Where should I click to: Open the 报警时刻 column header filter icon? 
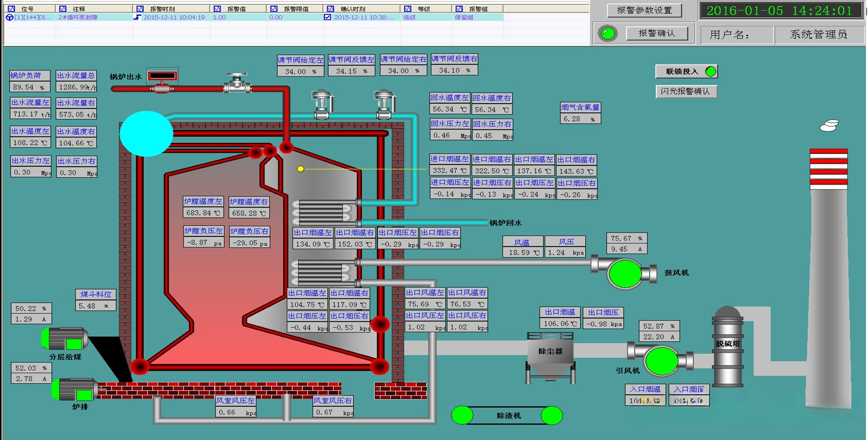tap(140, 8)
